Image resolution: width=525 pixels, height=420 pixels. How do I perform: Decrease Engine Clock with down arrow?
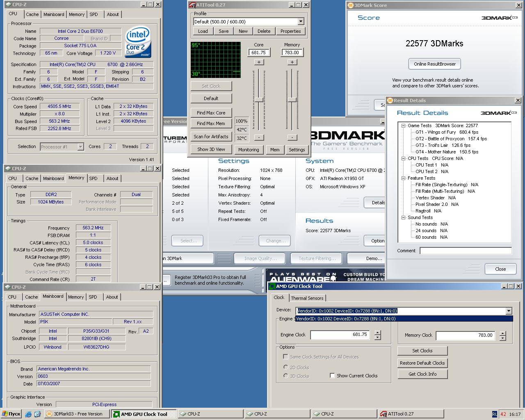click(378, 338)
